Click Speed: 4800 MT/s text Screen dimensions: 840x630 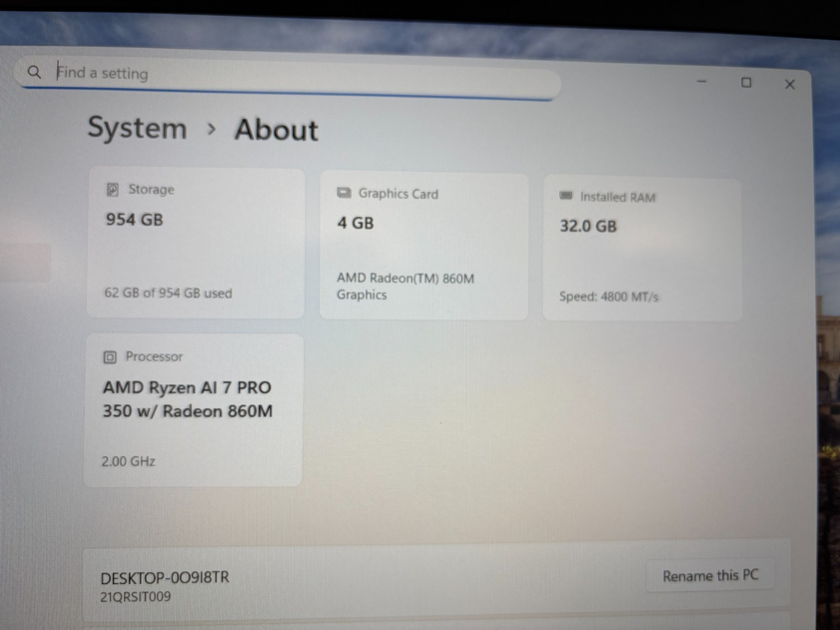[x=608, y=297]
